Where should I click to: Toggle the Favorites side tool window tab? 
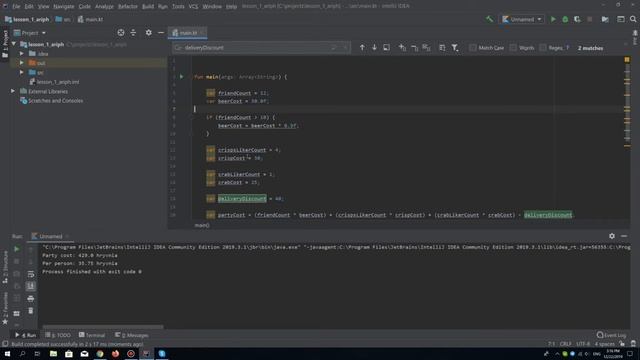[x=5, y=308]
